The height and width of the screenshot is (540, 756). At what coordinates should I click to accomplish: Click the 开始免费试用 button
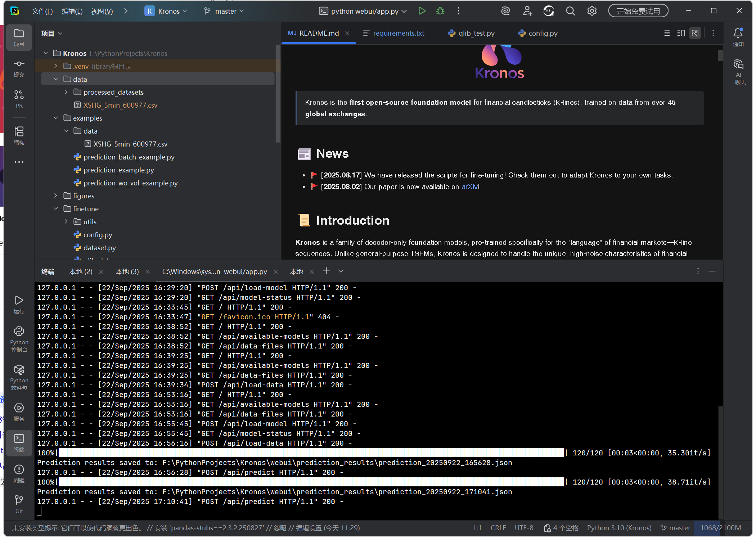638,11
